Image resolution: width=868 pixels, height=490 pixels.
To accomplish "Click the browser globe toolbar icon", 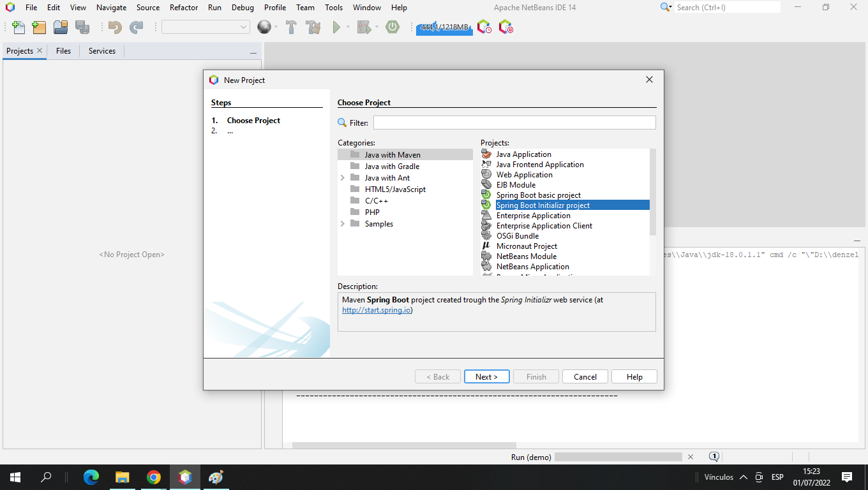I will [x=264, y=27].
